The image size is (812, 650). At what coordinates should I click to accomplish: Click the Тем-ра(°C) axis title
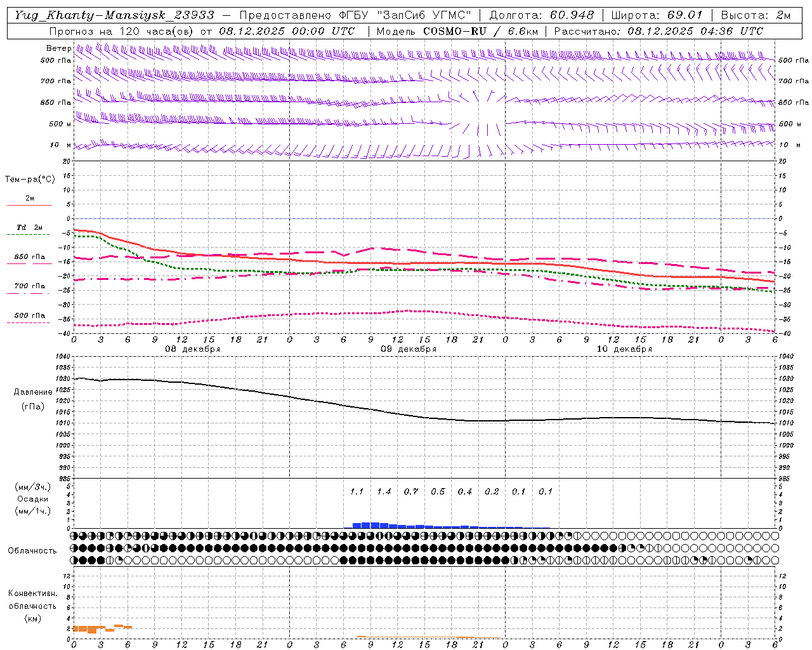[x=30, y=180]
